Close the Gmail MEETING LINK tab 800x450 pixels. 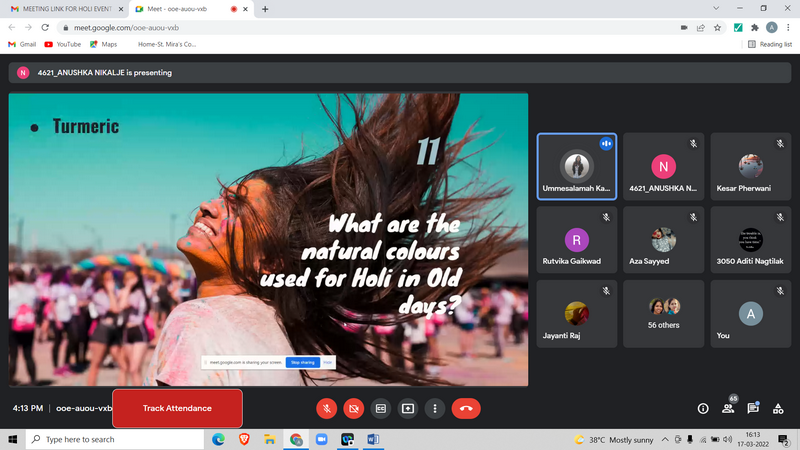tap(121, 9)
